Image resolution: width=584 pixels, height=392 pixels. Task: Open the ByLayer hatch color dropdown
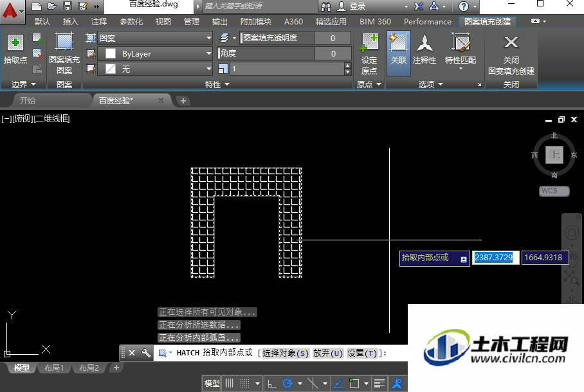[155, 53]
